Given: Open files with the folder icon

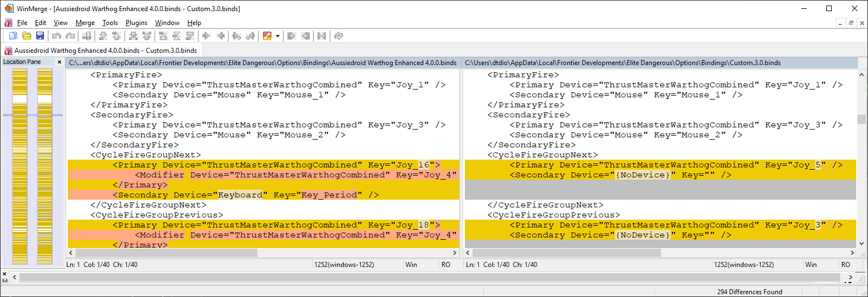Looking at the screenshot, I should click(27, 36).
